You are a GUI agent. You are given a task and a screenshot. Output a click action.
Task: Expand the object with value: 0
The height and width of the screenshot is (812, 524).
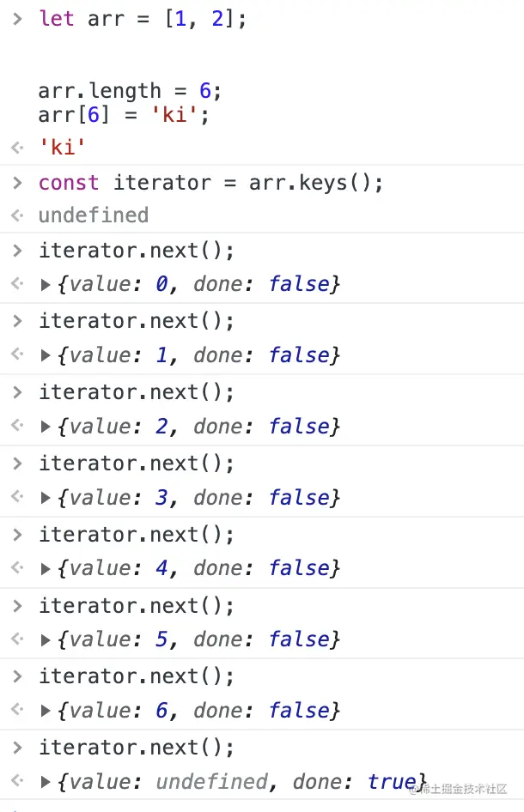[46, 285]
